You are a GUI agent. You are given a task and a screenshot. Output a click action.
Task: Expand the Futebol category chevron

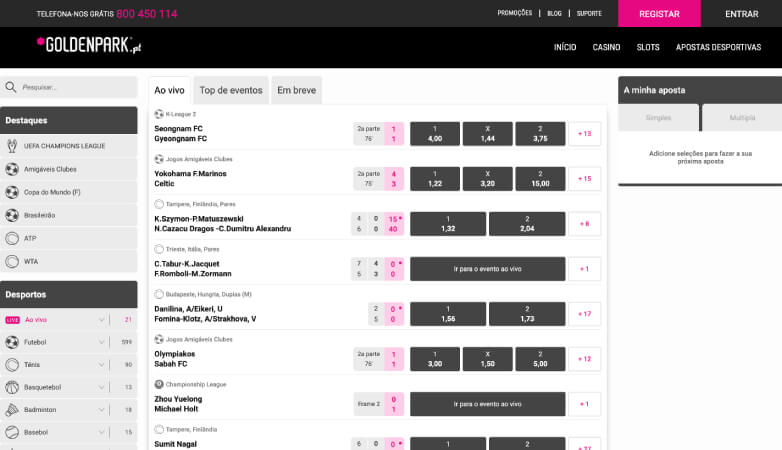(x=101, y=342)
